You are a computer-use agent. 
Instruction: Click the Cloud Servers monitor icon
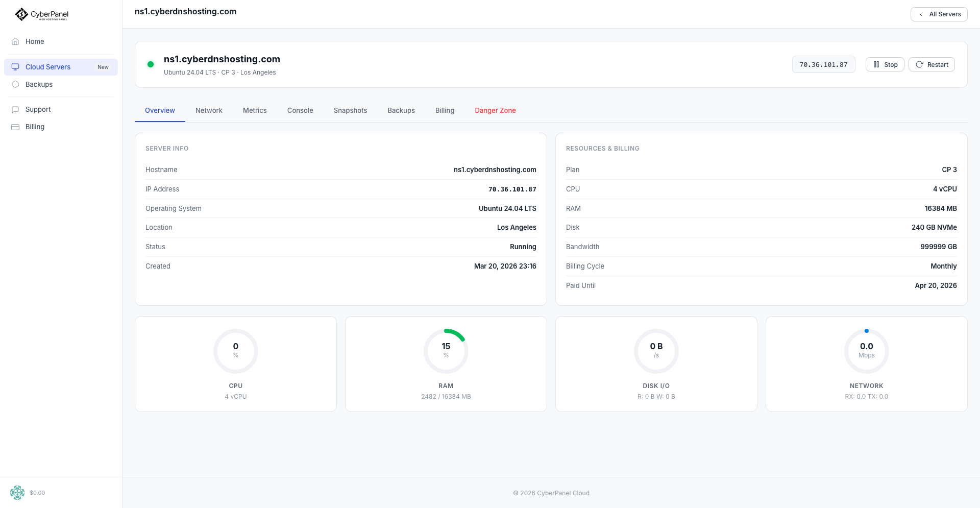tap(15, 67)
